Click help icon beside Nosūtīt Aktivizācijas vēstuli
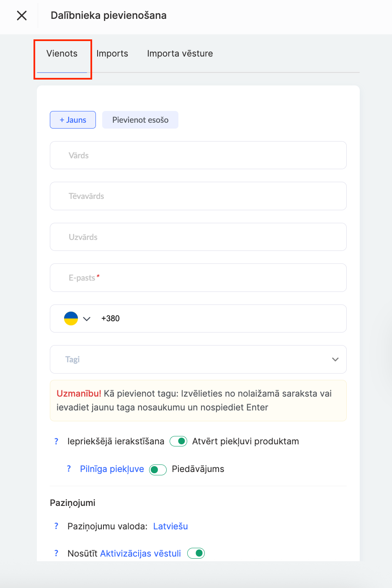 pos(57,553)
